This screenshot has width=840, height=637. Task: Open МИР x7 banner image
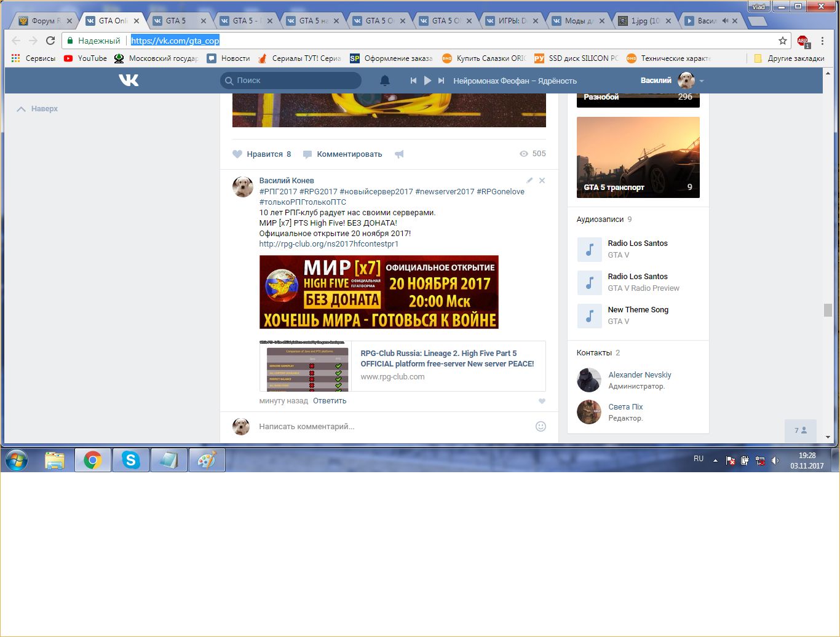pos(379,292)
